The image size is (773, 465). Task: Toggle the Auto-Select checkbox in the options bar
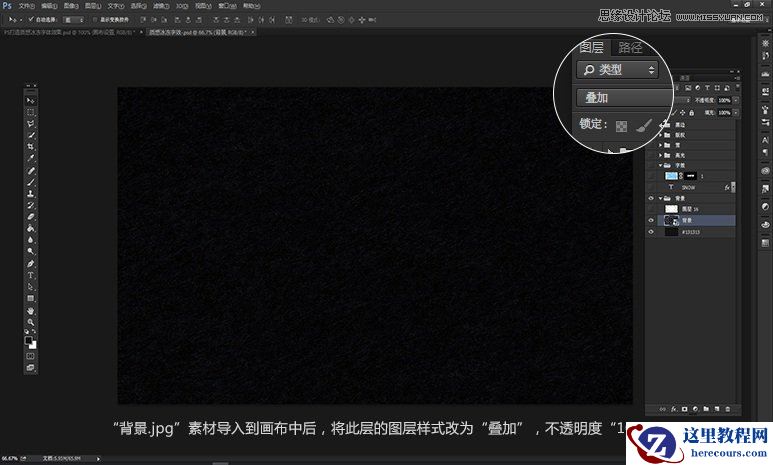click(x=31, y=19)
